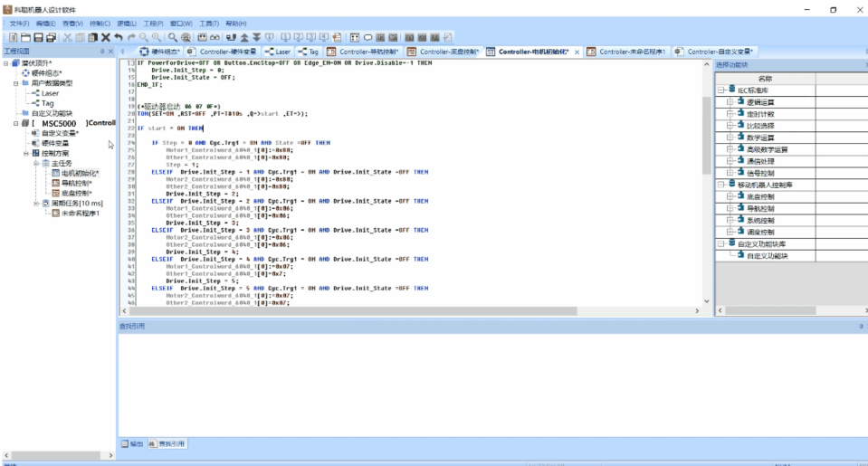Click the download arrow toolbar icon
This screenshot has width=868, height=466.
257,38
